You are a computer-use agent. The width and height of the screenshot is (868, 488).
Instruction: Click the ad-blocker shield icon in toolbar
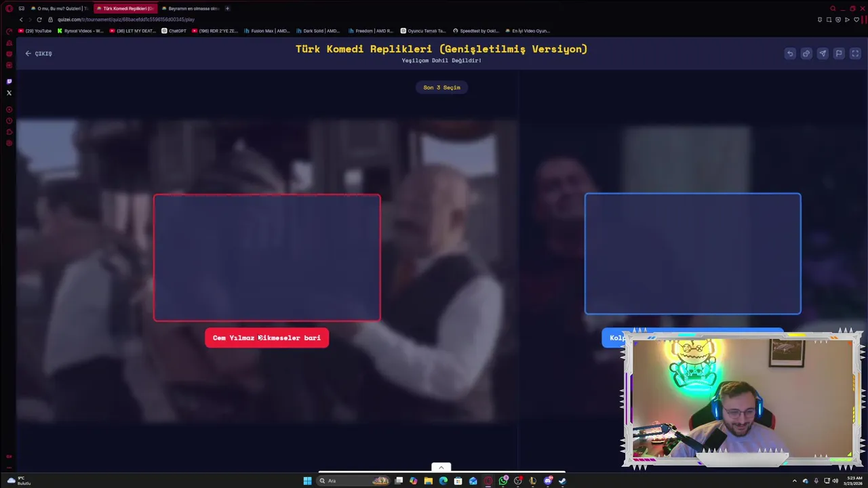click(x=838, y=20)
